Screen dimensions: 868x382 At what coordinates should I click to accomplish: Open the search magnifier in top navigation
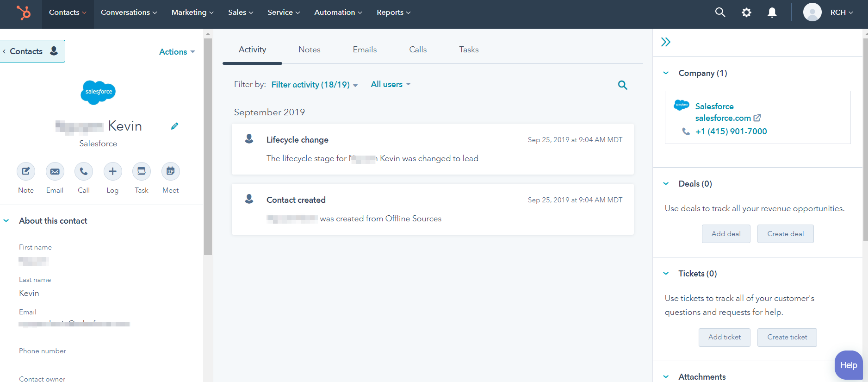[x=720, y=13]
